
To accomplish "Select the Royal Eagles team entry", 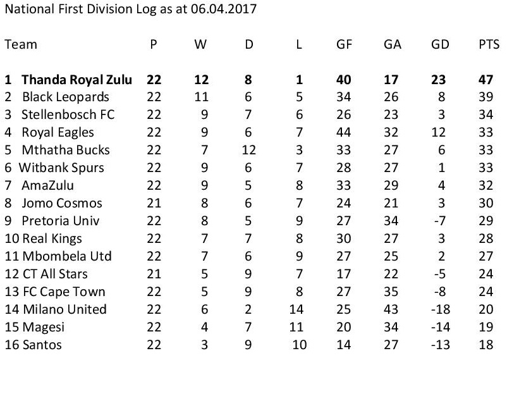I will 58,133.
